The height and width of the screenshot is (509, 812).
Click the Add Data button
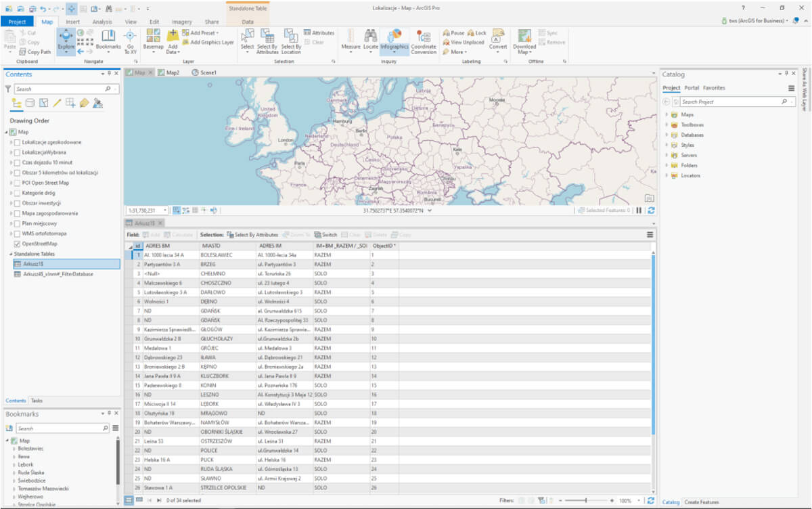pyautogui.click(x=173, y=41)
